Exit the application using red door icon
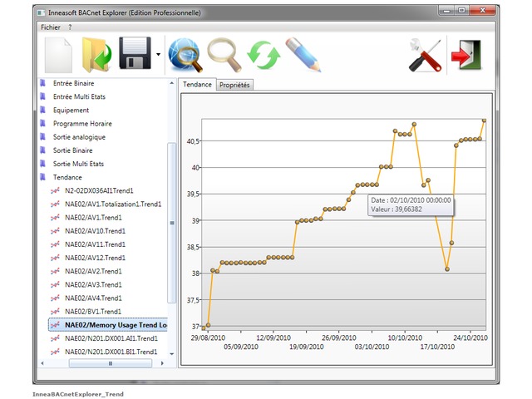The height and width of the screenshot is (399, 532). [x=463, y=55]
